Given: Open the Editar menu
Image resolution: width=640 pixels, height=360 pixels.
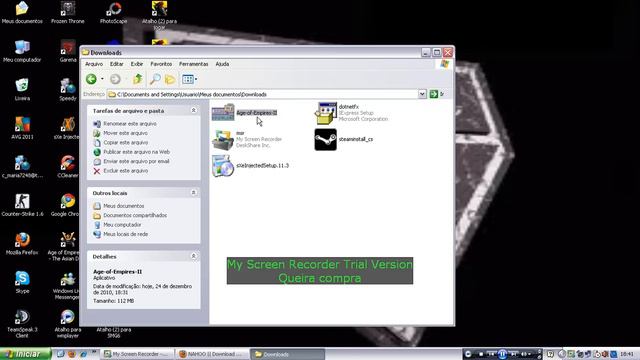Looking at the screenshot, I should [x=116, y=64].
